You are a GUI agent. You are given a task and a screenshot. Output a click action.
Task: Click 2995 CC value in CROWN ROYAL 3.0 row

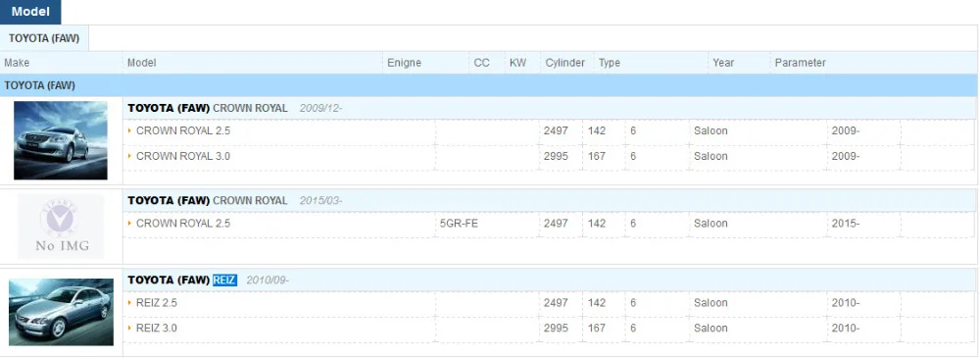tap(557, 157)
